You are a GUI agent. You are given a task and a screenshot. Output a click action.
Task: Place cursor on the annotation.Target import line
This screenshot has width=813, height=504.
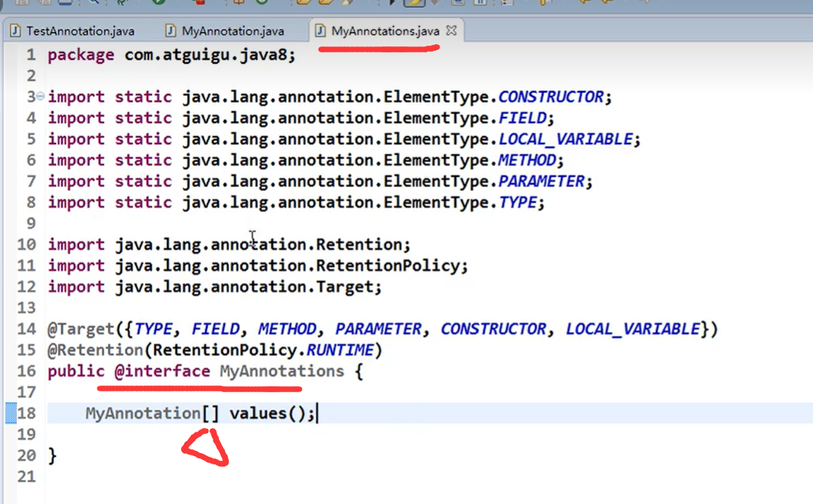click(214, 287)
